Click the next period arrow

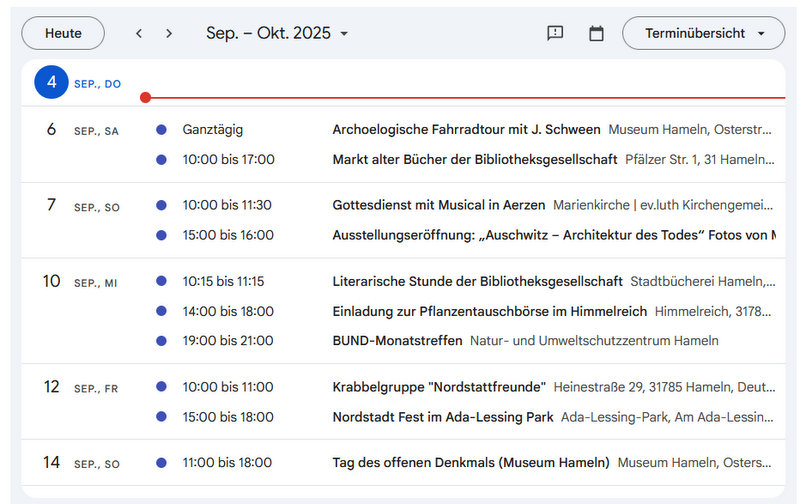[169, 33]
